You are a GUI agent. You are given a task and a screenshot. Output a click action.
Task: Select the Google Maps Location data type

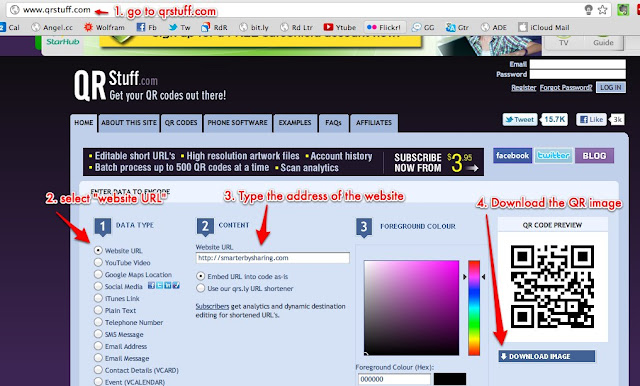tap(98, 274)
